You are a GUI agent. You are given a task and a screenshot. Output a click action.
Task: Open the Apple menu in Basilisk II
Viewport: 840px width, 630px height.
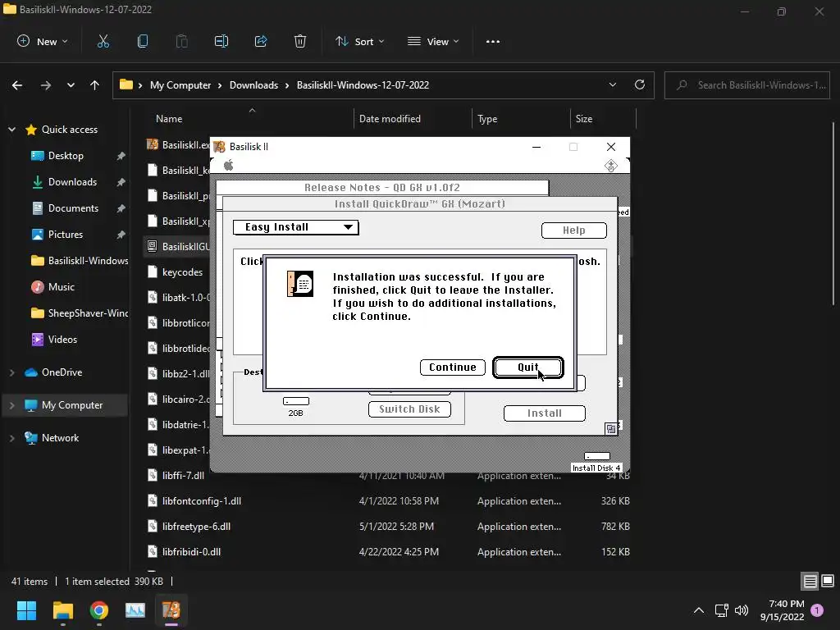[x=229, y=165]
